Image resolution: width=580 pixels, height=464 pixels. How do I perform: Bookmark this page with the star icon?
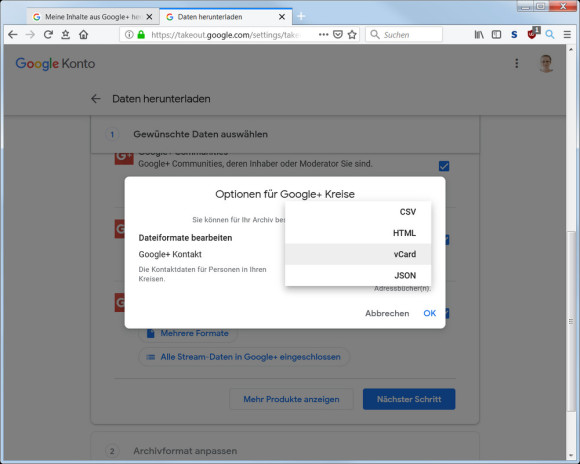point(352,35)
